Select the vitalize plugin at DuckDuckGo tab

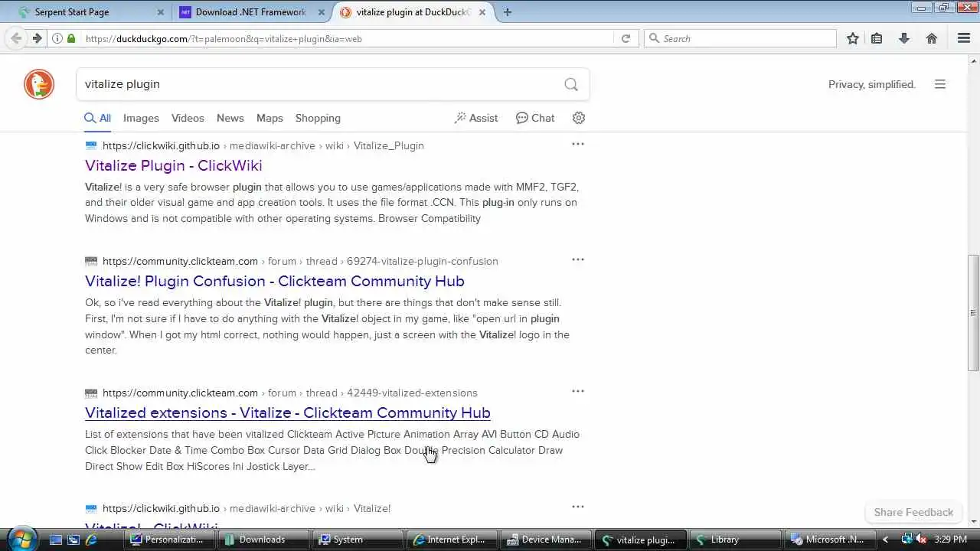point(413,12)
